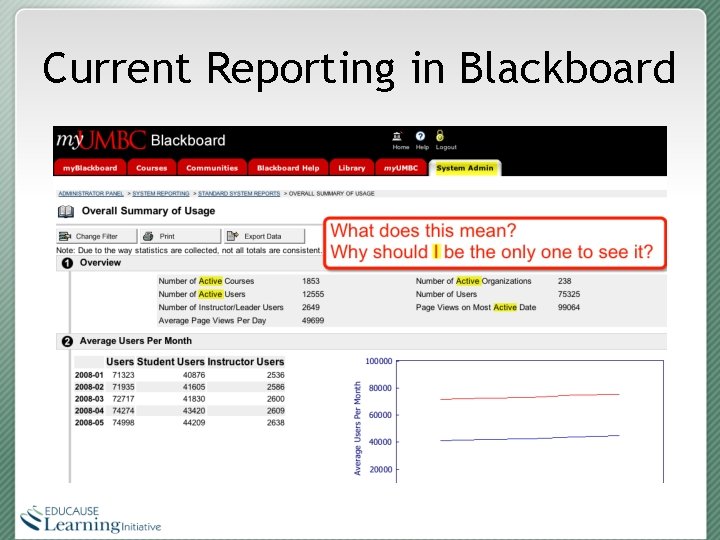Click the open book Overall Summary icon
The image size is (720, 540).
[66, 211]
